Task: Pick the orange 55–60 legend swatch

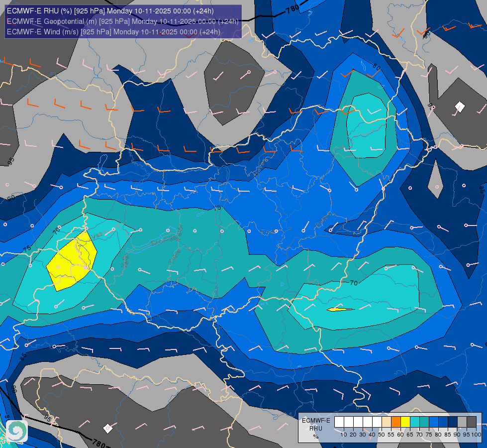Action: pos(396,422)
